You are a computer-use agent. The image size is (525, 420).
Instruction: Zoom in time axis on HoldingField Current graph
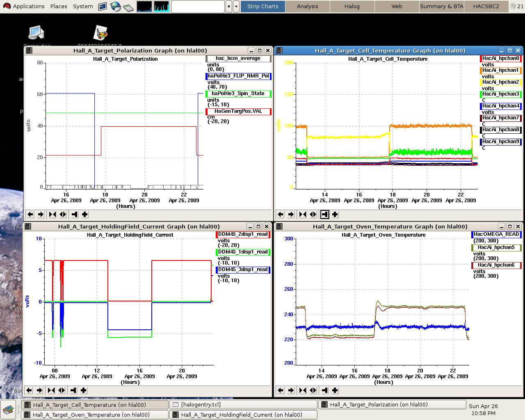pyautogui.click(x=51, y=390)
